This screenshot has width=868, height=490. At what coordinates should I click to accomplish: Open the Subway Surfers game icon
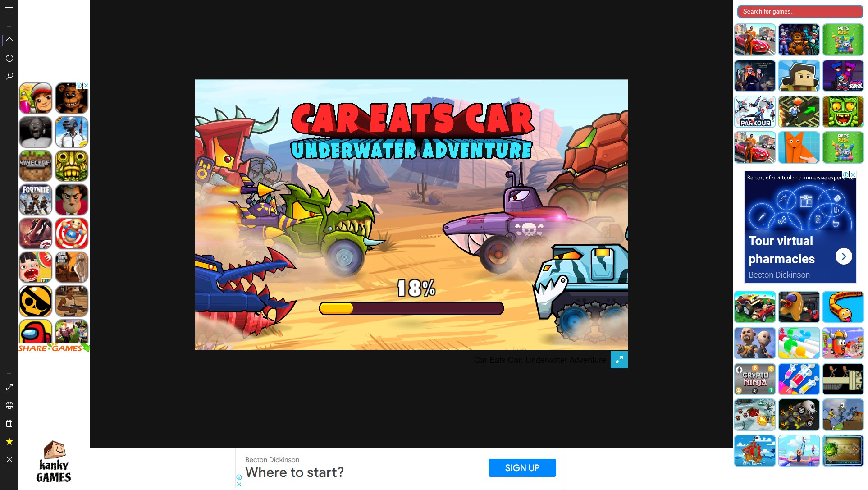(x=36, y=98)
